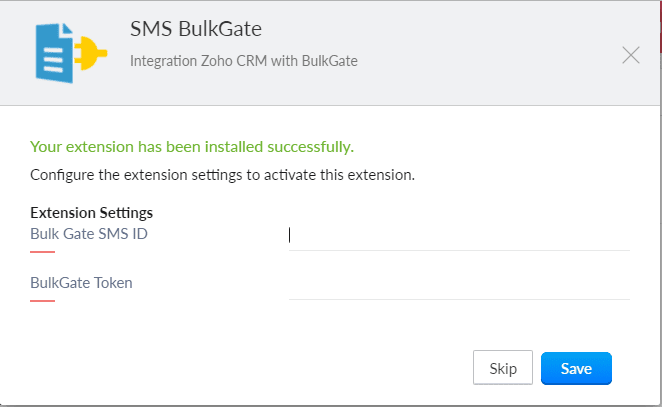Click the Extension Settings heading
662x407 pixels.
coord(91,213)
